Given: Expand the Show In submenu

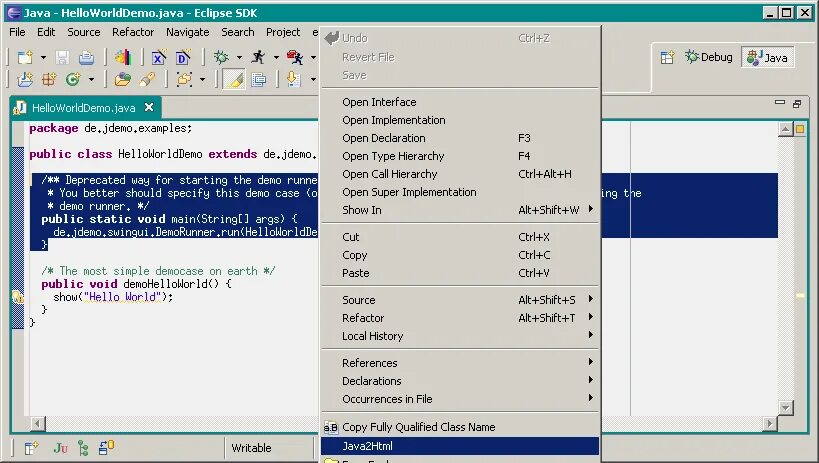Looking at the screenshot, I should pos(460,210).
